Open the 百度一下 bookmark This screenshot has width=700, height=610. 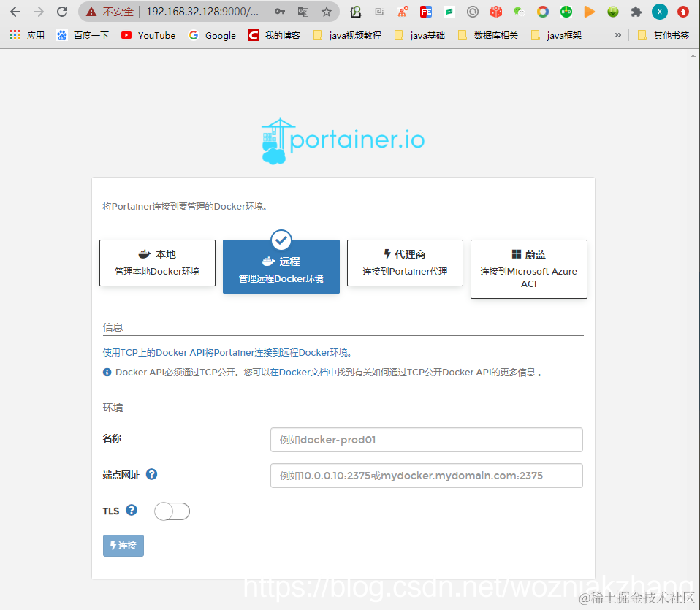(x=83, y=35)
